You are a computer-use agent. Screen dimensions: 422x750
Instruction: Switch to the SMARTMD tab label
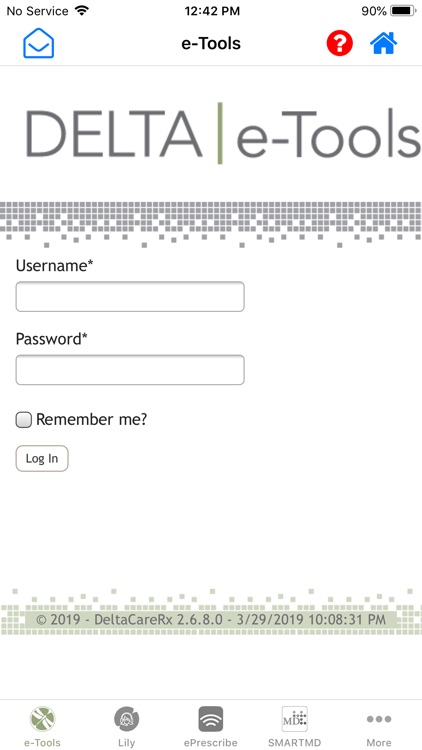(294, 743)
